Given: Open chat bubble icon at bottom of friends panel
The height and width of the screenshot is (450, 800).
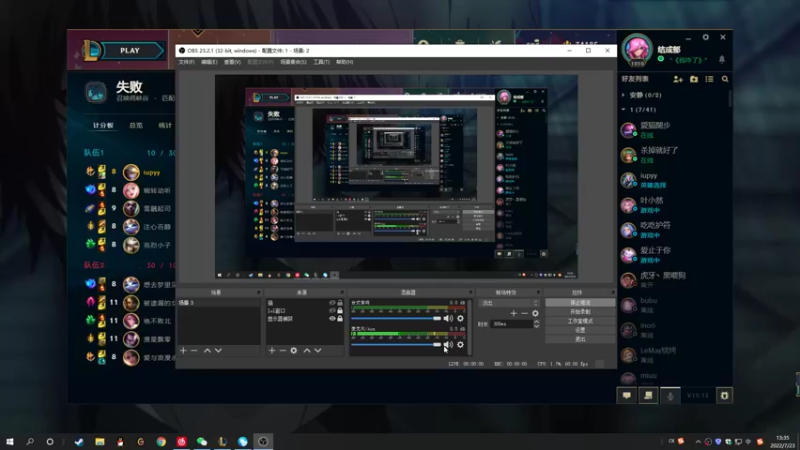Looking at the screenshot, I should point(627,395).
